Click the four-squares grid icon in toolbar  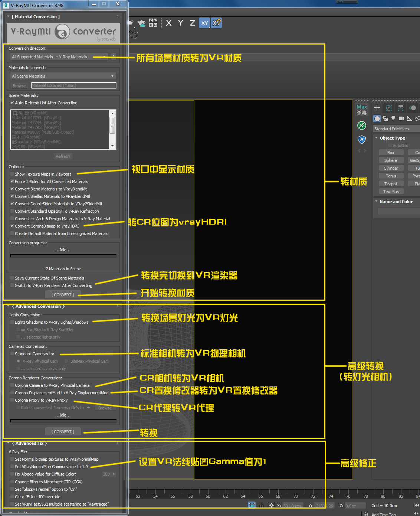pyautogui.click(x=153, y=23)
